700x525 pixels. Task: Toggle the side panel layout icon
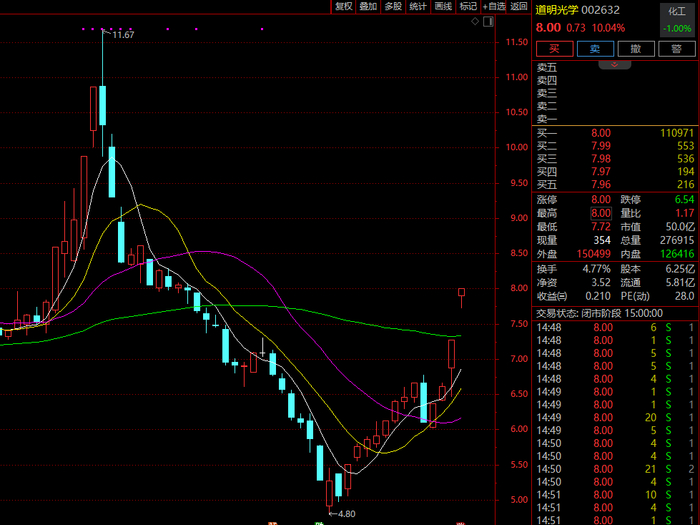pyautogui.click(x=488, y=21)
